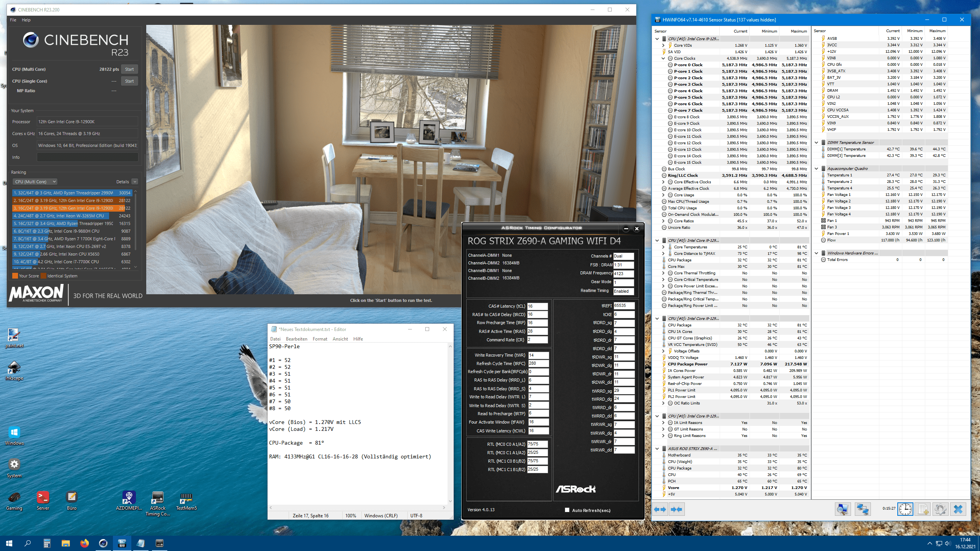The width and height of the screenshot is (980, 551).
Task: Click Cinebench ranking list scrollbar
Action: click(x=136, y=229)
